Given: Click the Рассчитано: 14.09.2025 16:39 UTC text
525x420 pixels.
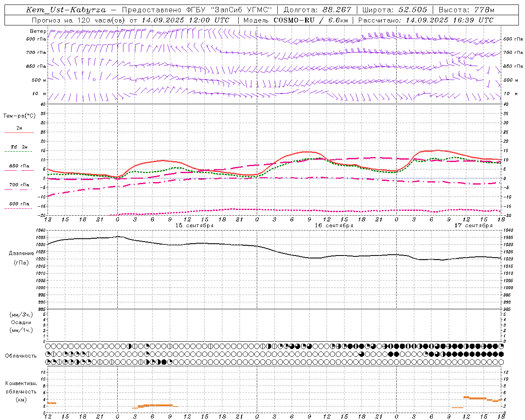Looking at the screenshot, I should tap(426, 20).
